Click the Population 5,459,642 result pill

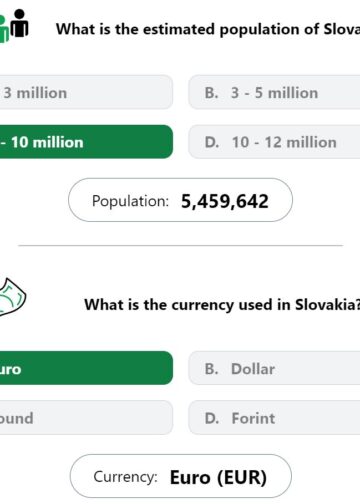click(x=180, y=200)
